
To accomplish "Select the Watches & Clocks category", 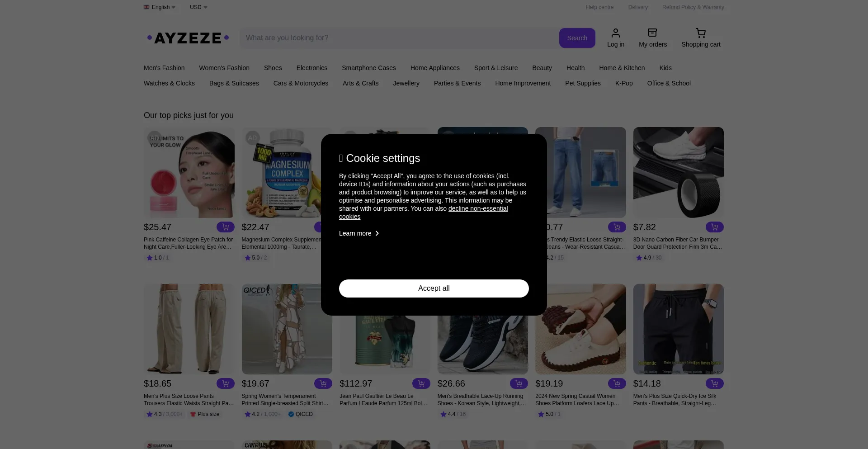I will pyautogui.click(x=169, y=83).
